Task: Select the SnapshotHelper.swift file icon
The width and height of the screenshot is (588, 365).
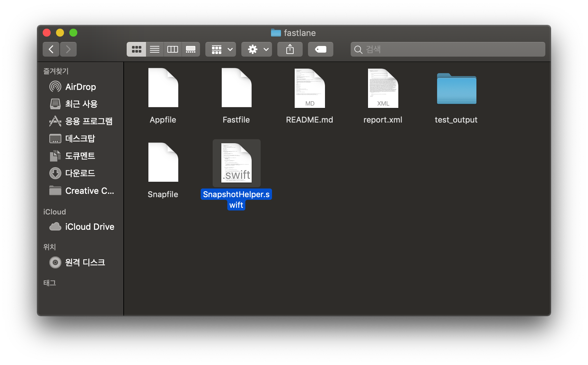Action: pyautogui.click(x=236, y=163)
